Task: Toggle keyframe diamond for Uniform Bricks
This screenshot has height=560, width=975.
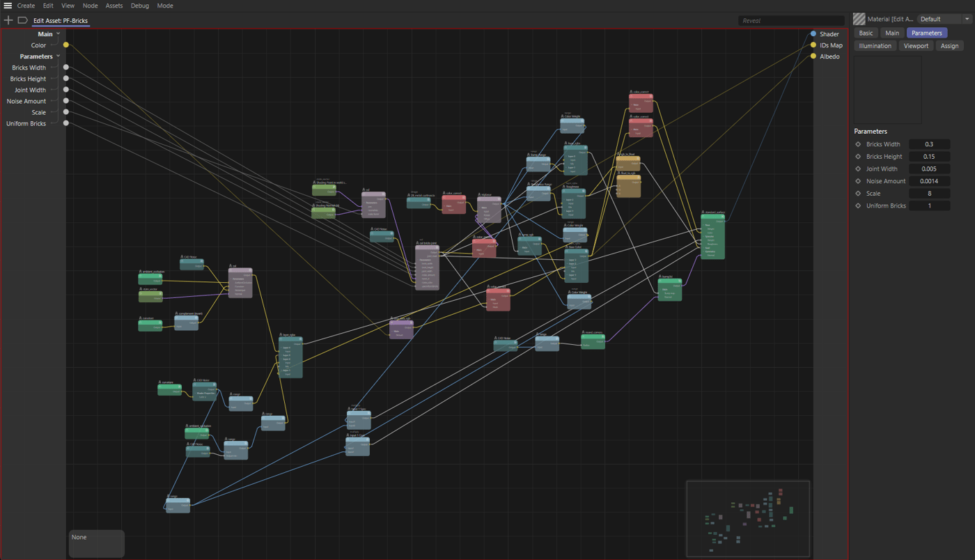Action: click(x=858, y=206)
